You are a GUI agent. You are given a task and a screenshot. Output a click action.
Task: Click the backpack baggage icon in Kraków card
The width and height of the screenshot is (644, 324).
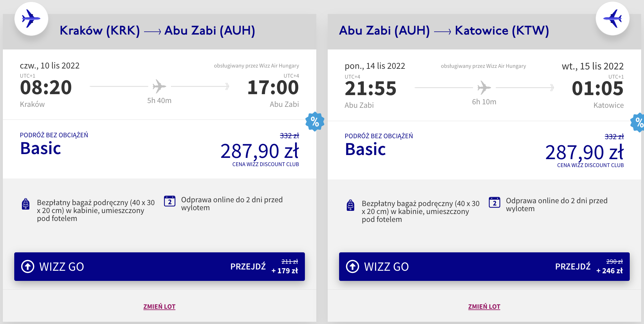(x=26, y=204)
